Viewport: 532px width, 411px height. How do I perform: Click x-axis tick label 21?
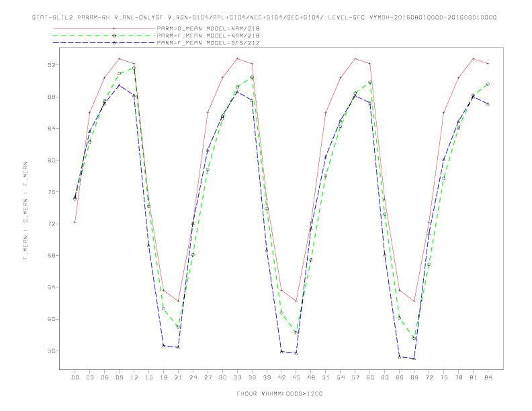click(x=178, y=377)
